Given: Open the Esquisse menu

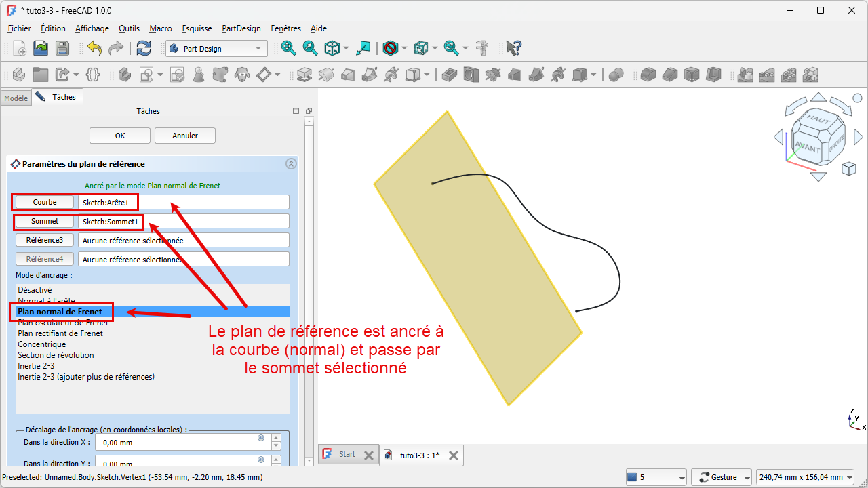Looking at the screenshot, I should (x=197, y=28).
